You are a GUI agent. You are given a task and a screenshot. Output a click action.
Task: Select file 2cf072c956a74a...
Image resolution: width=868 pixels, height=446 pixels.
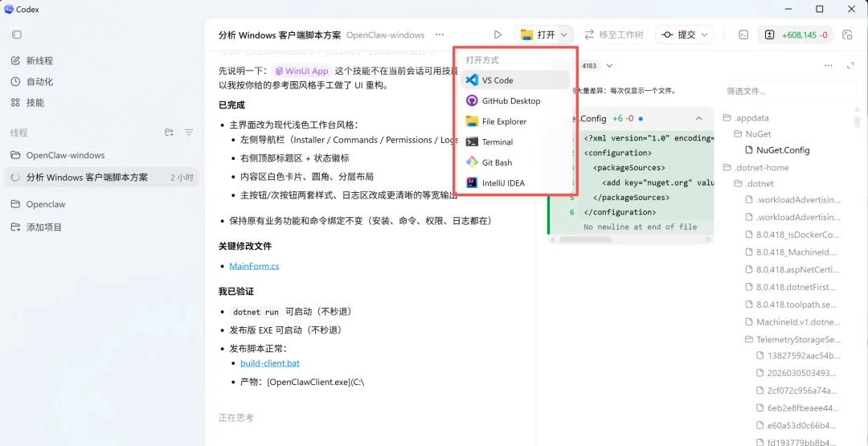pyautogui.click(x=799, y=391)
